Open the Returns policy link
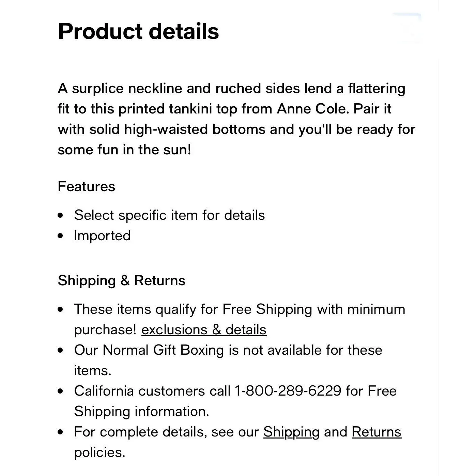 click(377, 432)
